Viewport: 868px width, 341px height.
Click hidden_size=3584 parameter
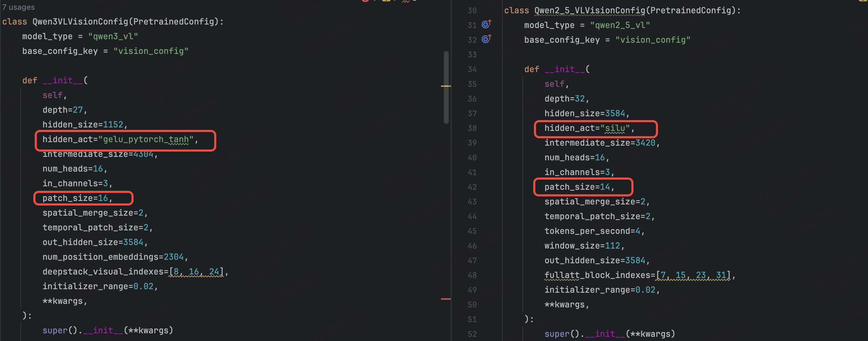tap(585, 113)
